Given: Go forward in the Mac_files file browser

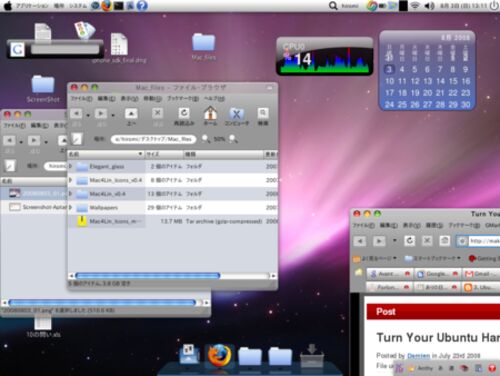Looking at the screenshot, I should pos(101,114).
